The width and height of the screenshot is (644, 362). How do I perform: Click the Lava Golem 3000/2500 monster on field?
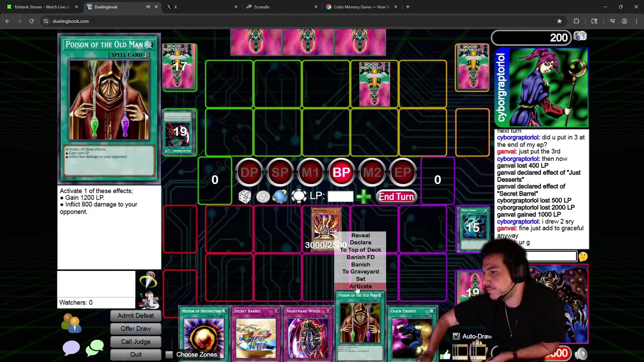pyautogui.click(x=326, y=229)
